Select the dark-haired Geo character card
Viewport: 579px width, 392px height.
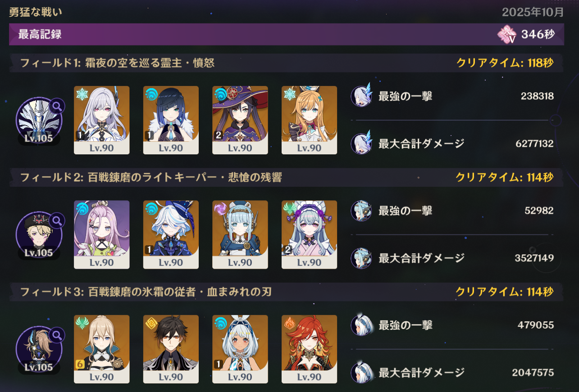pyautogui.click(x=171, y=349)
